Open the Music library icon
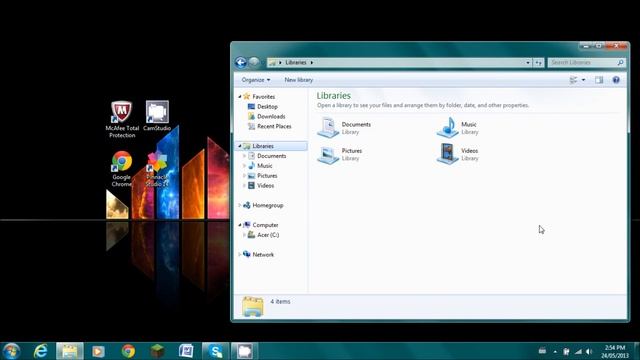 (x=448, y=127)
